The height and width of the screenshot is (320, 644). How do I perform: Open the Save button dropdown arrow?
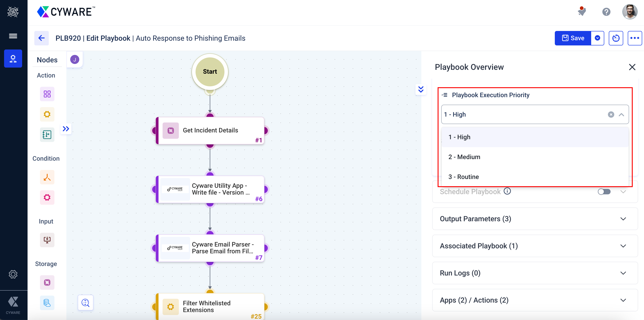click(597, 38)
